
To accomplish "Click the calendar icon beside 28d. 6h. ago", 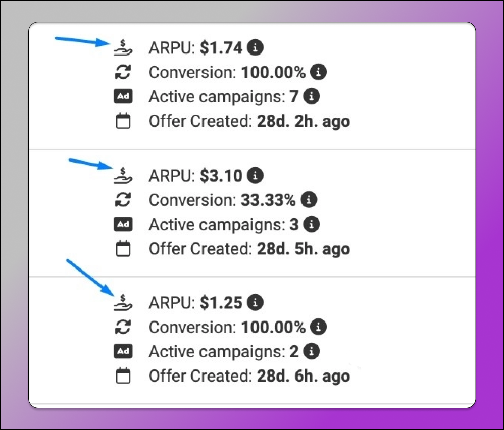I will 122,376.
